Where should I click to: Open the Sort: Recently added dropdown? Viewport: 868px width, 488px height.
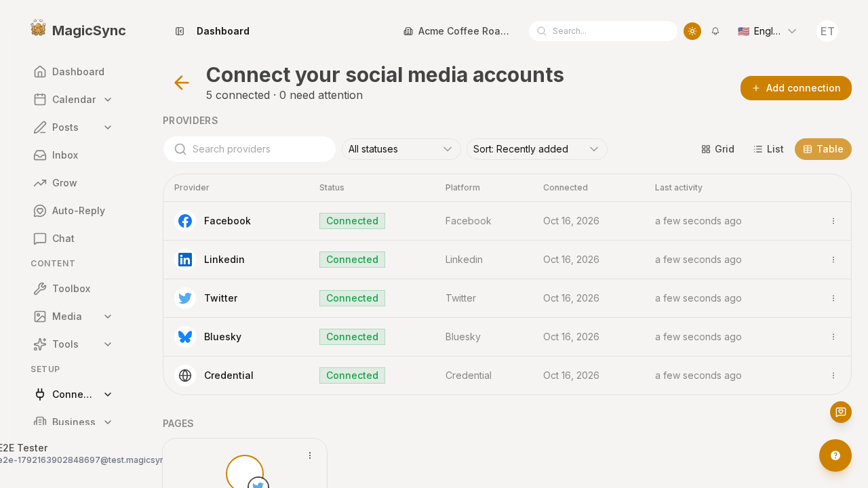[536, 149]
